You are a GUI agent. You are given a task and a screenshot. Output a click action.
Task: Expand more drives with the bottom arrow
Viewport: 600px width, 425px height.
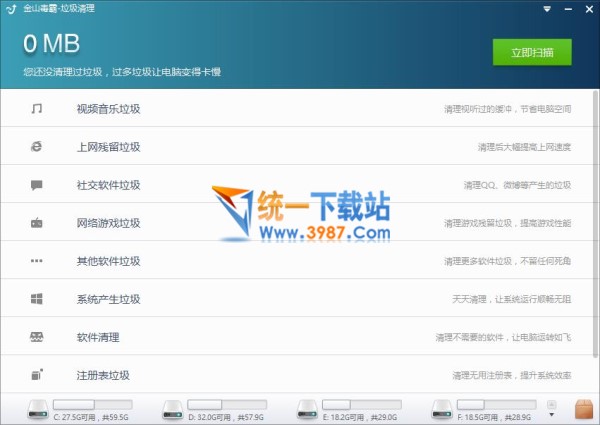[551, 415]
